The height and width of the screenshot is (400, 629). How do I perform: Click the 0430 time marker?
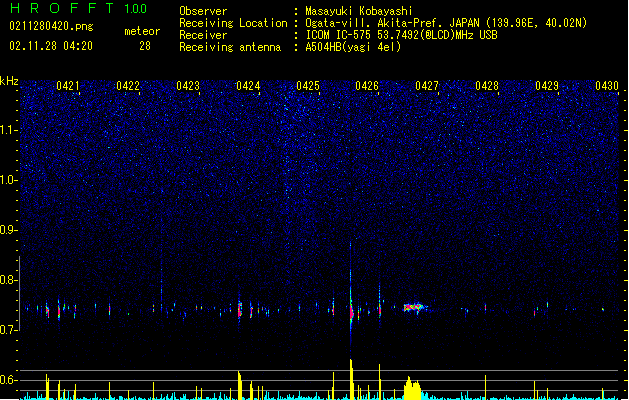607,86
